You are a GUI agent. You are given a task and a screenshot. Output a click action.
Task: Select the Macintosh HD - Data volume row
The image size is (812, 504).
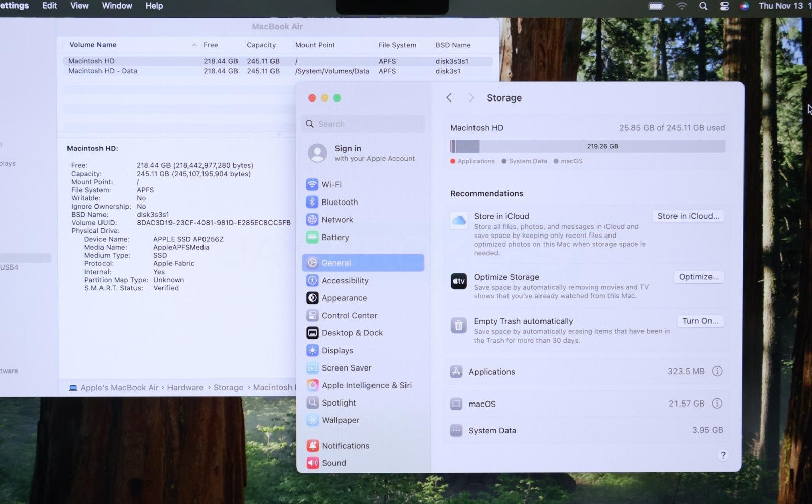pyautogui.click(x=103, y=71)
